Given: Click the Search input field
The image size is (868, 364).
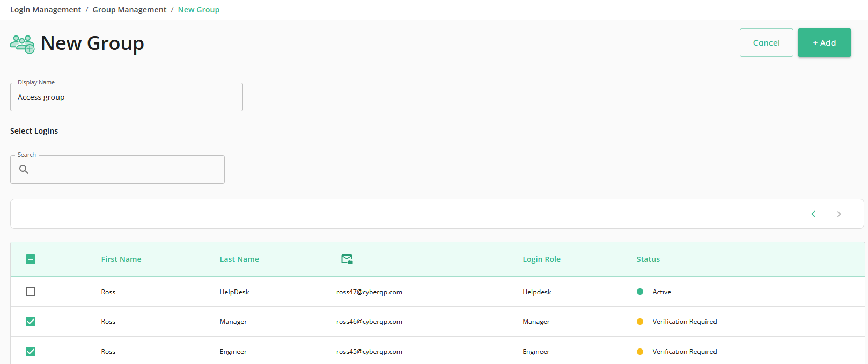Looking at the screenshot, I should pos(117,170).
